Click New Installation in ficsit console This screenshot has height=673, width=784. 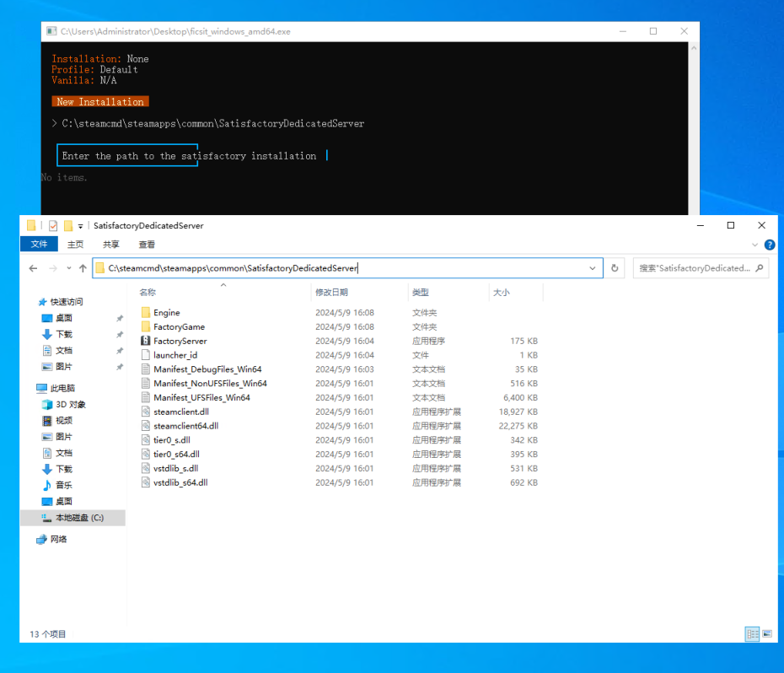100,101
